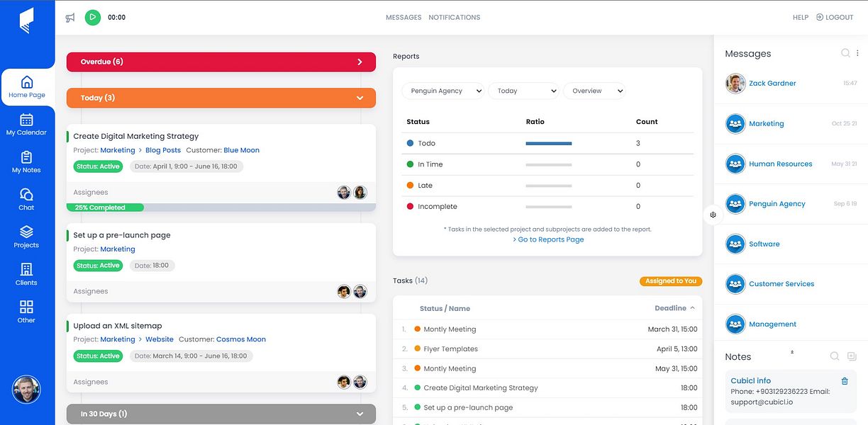Open Zack Gardner's message conversation

click(x=791, y=84)
